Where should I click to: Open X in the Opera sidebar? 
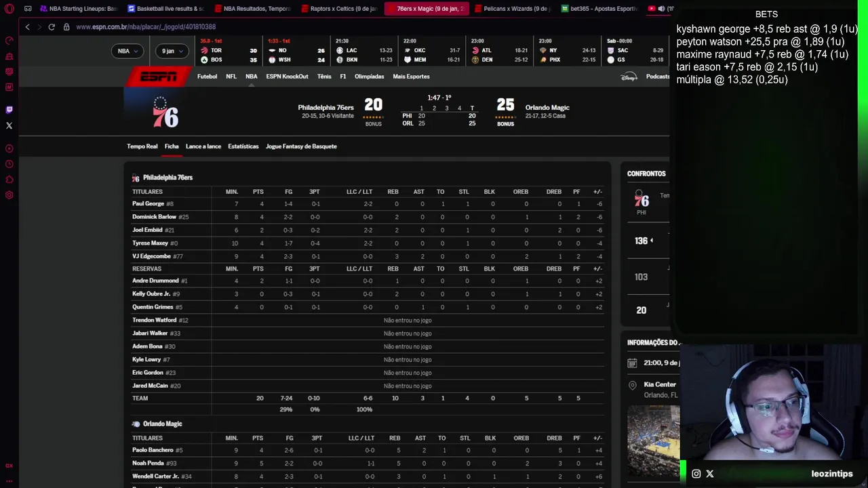coord(9,125)
